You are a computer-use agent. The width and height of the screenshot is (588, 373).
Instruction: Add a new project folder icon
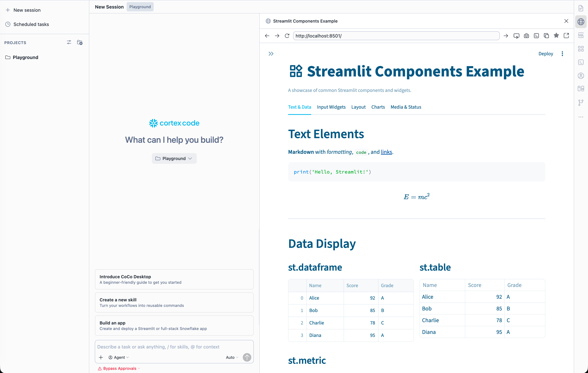80,42
